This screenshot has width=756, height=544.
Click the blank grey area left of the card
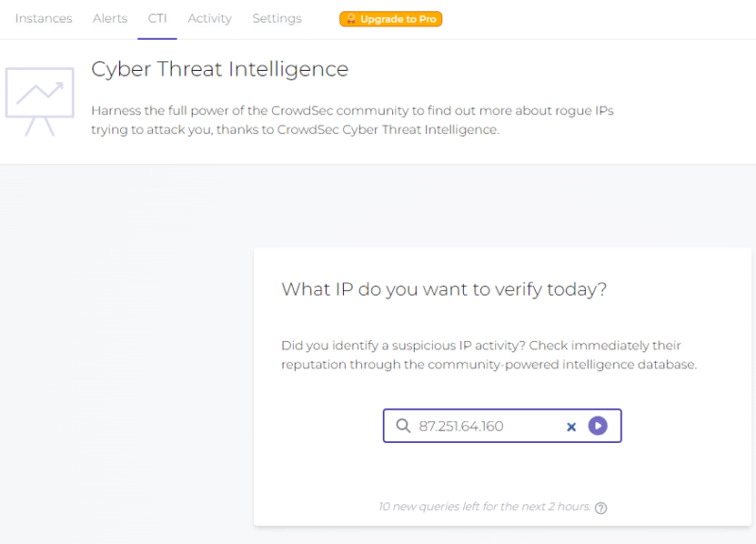pos(123,378)
